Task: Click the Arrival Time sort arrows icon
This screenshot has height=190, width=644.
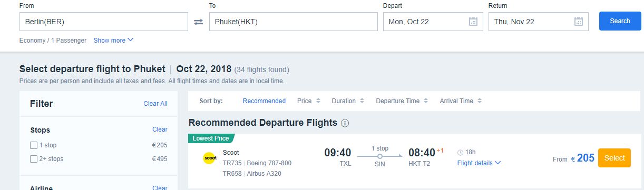Action: (x=479, y=101)
